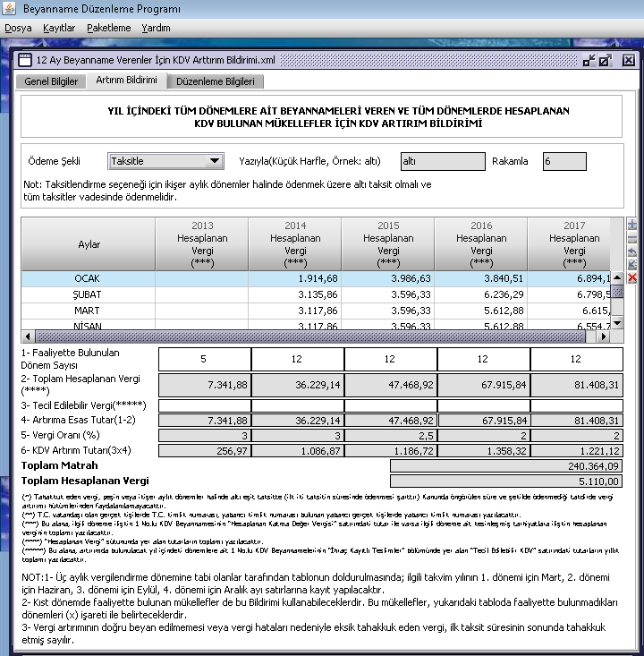Viewport: 644px width, 656px height.
Task: Click the MART 2014 cell 3.117,86
Action: pos(295,311)
